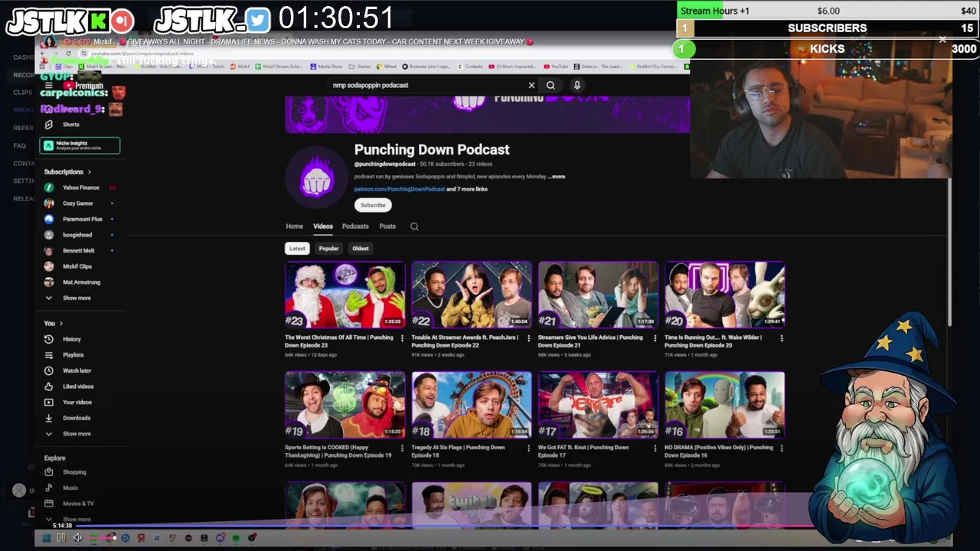Sort videos by Popular
Viewport: 980px width, 551px height.
(328, 249)
